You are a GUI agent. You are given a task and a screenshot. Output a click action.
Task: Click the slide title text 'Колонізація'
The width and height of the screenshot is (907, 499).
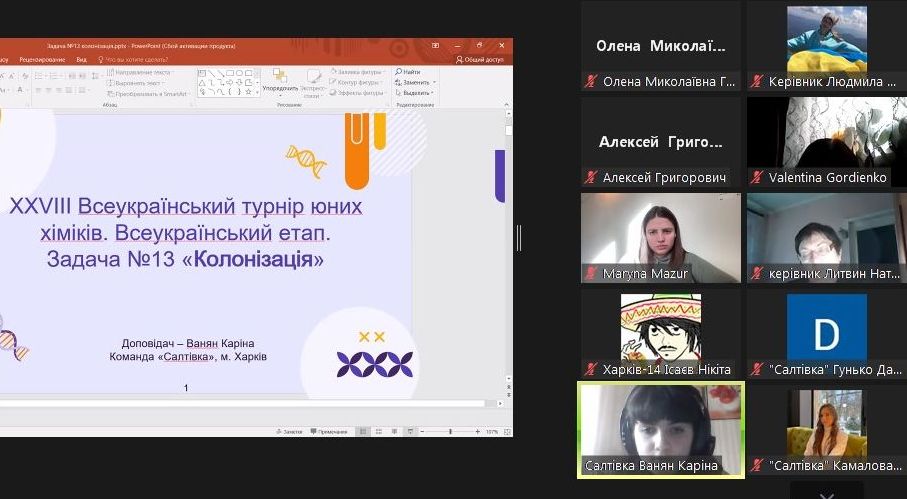pos(253,259)
